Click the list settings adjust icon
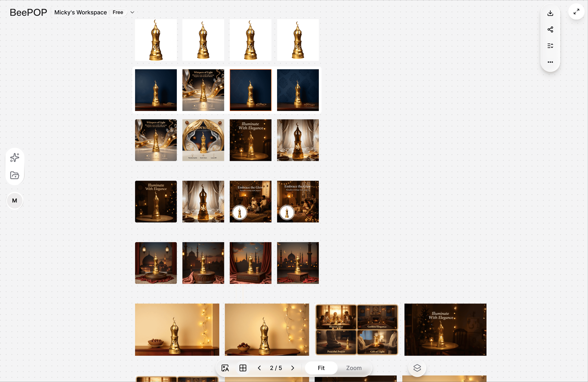This screenshot has height=382, width=588. pyautogui.click(x=550, y=46)
